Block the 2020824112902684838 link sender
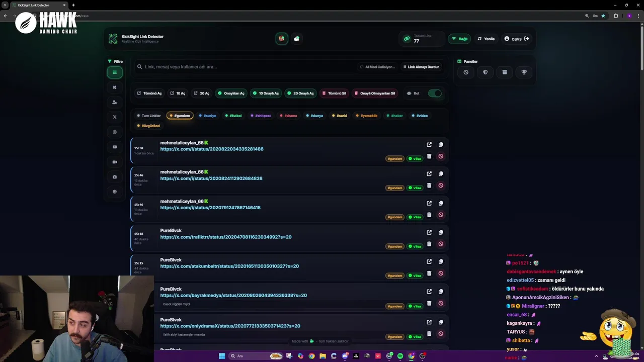This screenshot has height=362, width=644. (x=441, y=186)
